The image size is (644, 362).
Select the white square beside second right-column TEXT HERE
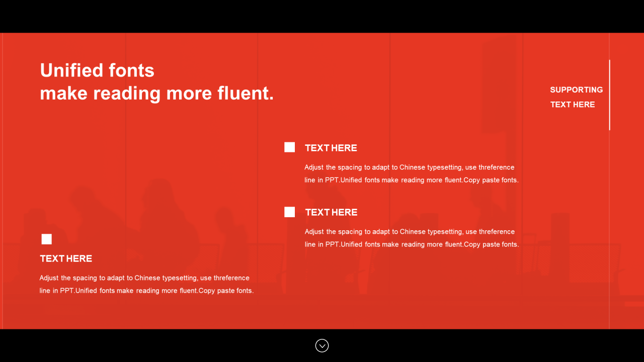tap(289, 212)
